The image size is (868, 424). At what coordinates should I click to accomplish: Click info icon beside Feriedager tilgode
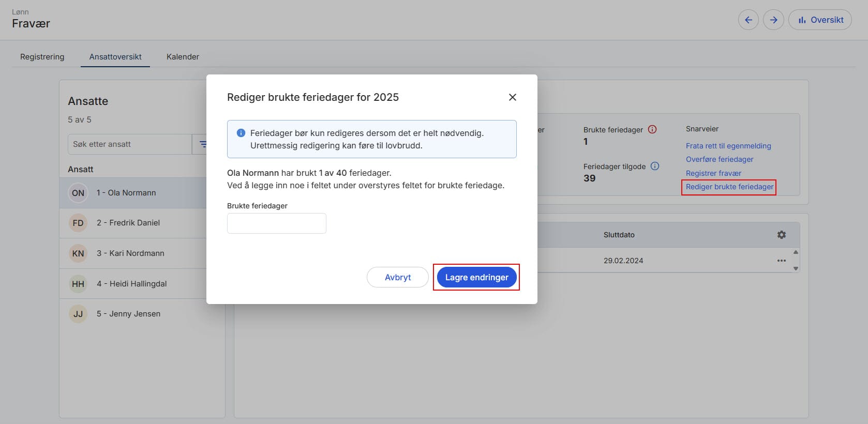655,166
